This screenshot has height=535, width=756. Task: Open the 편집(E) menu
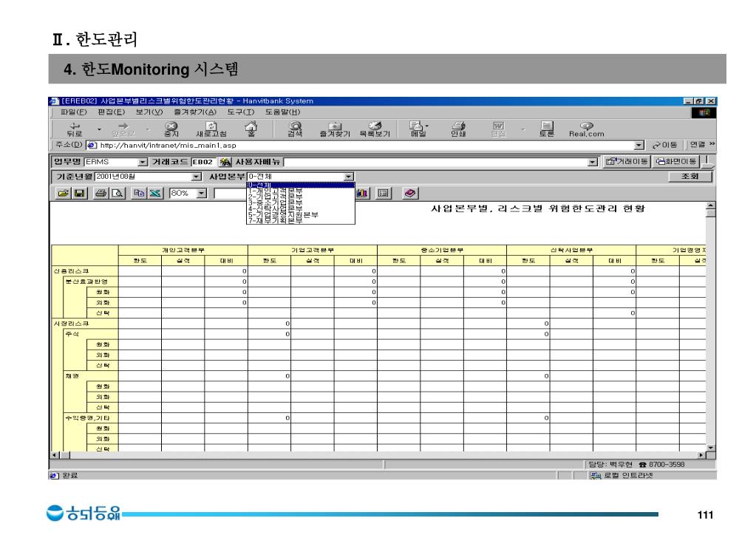click(x=112, y=112)
